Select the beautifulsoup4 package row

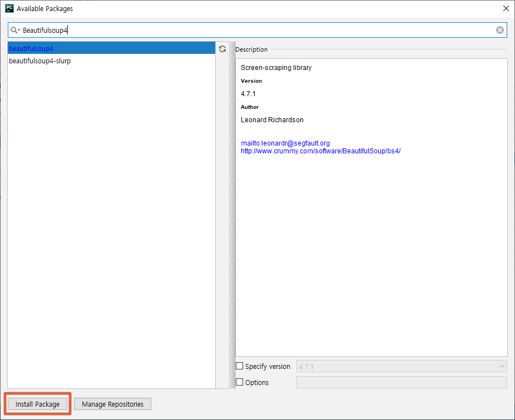coord(111,48)
